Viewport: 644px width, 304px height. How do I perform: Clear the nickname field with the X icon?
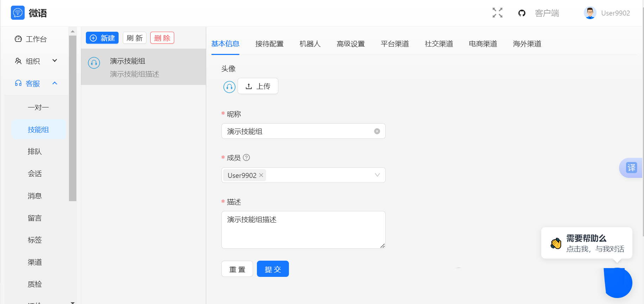click(377, 131)
